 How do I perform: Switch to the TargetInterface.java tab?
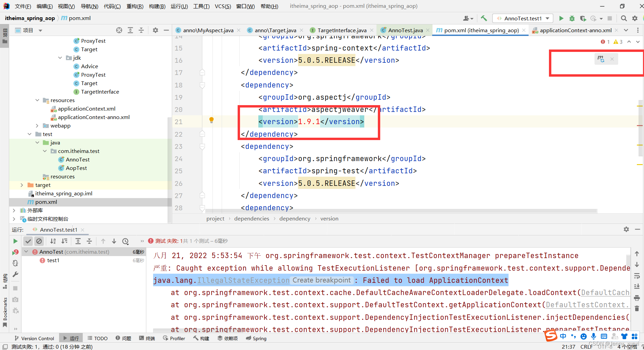342,30
